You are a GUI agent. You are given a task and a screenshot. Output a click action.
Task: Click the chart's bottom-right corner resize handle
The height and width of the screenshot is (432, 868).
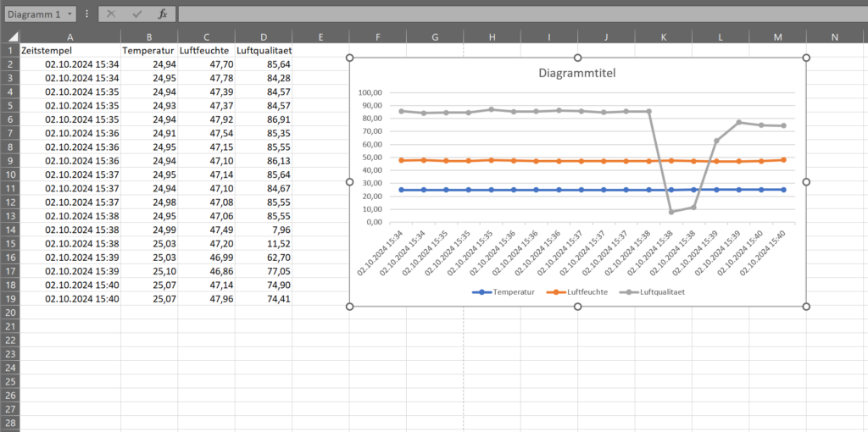pyautogui.click(x=805, y=307)
